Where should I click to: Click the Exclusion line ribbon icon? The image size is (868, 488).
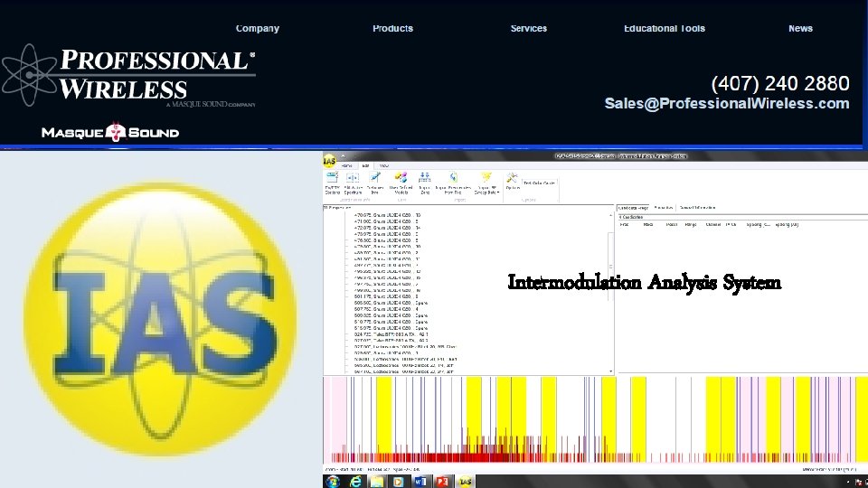click(374, 183)
